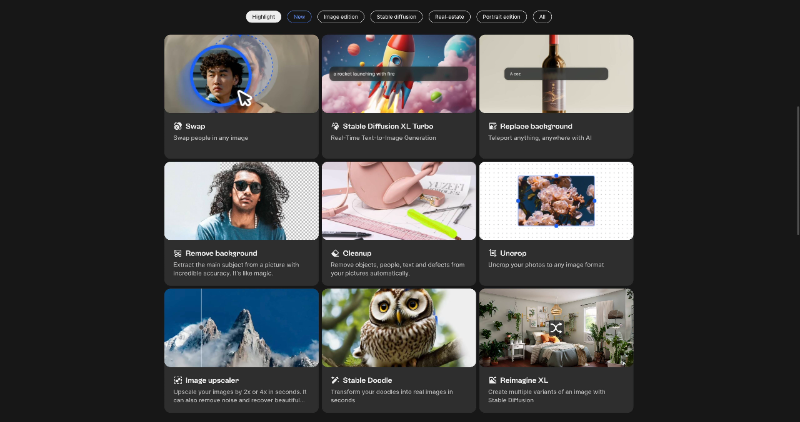Click 'Uncrop your photos to any image format'
800x422 pixels.
(x=546, y=265)
